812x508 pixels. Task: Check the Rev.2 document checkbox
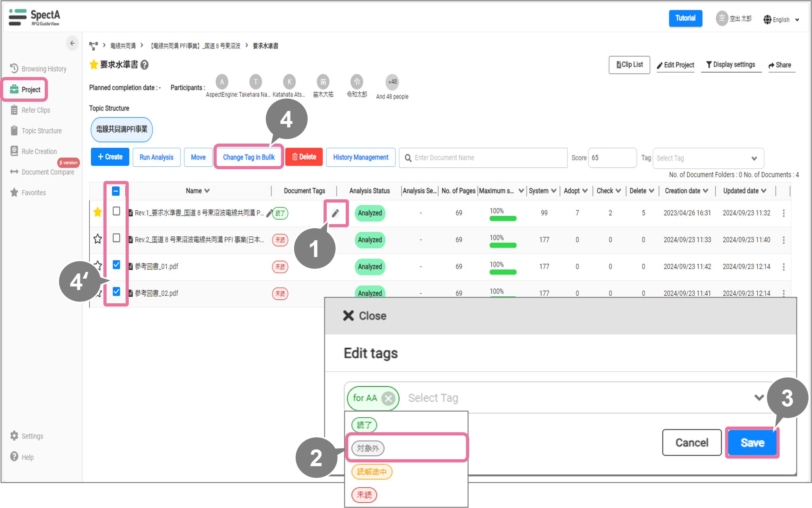click(116, 238)
